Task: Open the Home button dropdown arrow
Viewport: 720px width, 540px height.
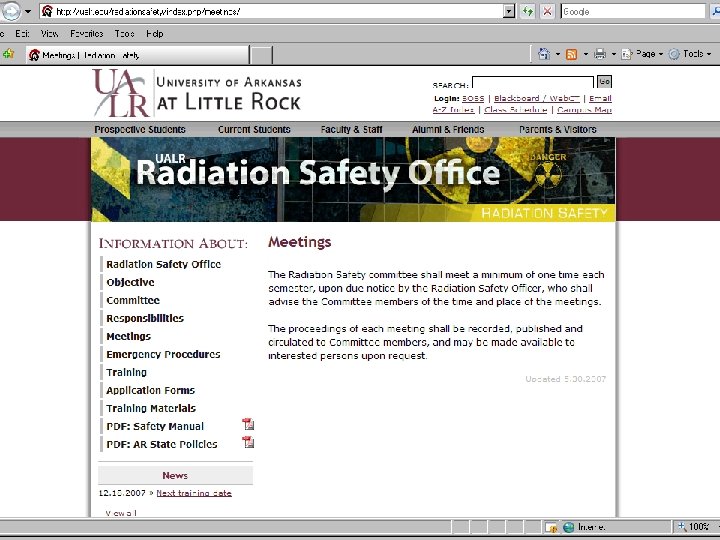Action: (558, 55)
